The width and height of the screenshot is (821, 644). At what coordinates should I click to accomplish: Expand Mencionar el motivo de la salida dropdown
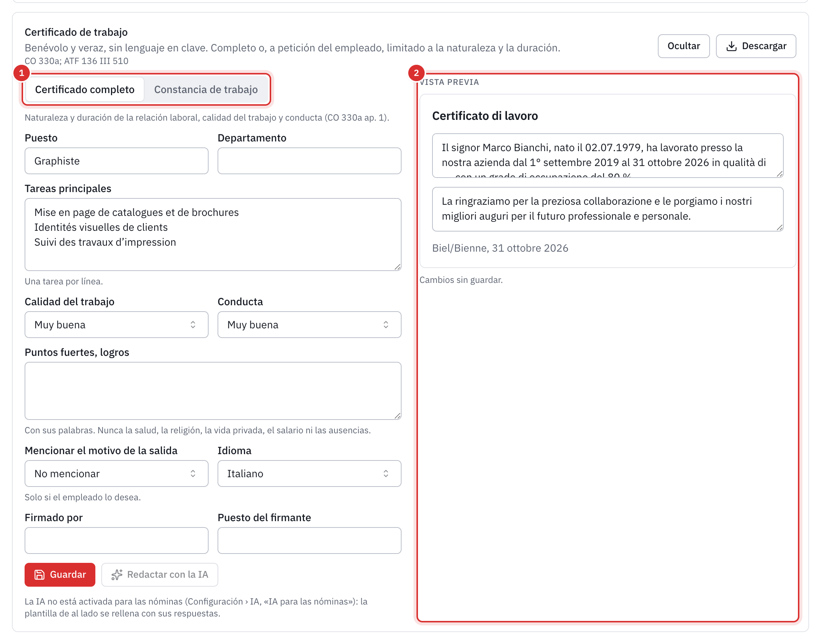point(116,473)
